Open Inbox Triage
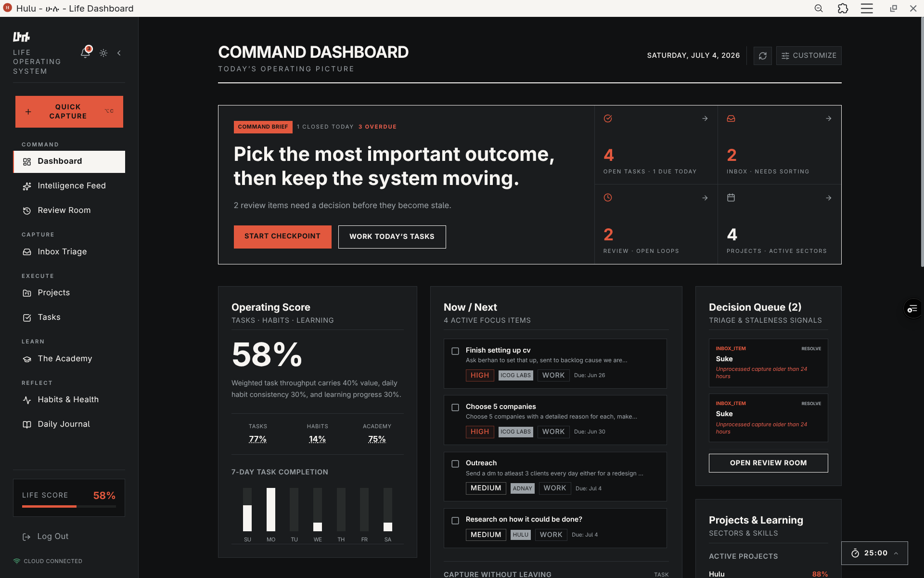This screenshot has height=578, width=924. pyautogui.click(x=69, y=252)
